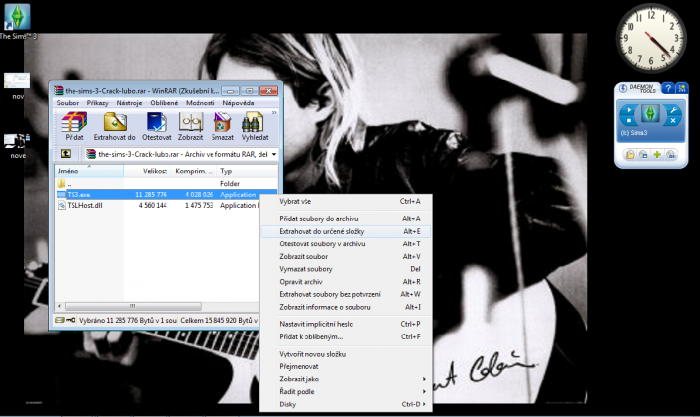700x417 pixels.
Task: Open the Soubor menu in WinRAR
Action: (67, 103)
